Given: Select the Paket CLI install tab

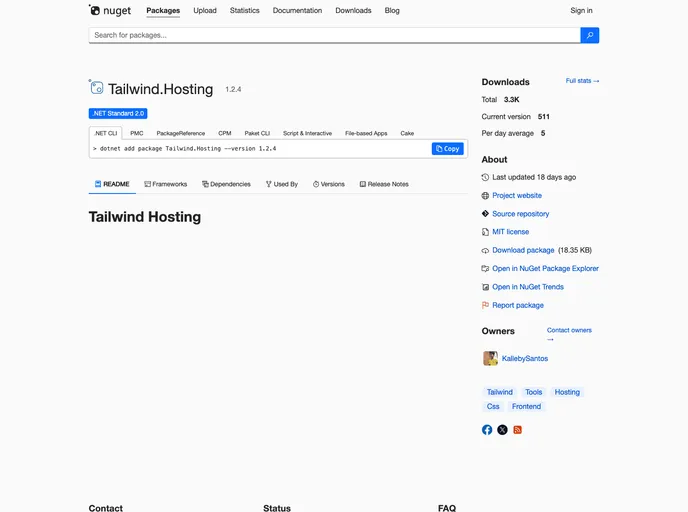Looking at the screenshot, I should click(257, 133).
